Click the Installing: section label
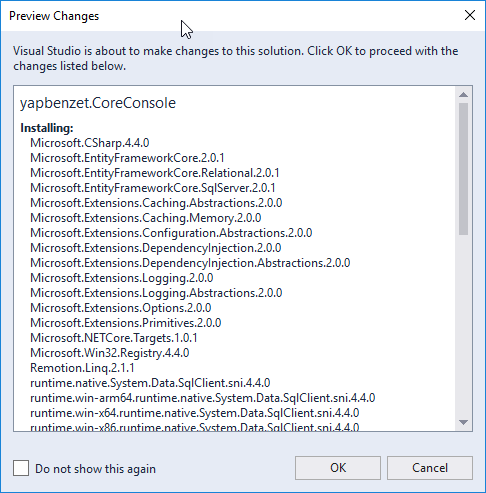The image size is (486, 493). point(47,128)
